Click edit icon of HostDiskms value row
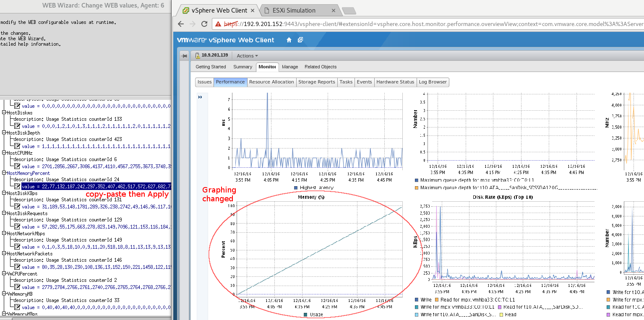Image resolution: width=644 pixels, height=320 pixels. [x=17, y=126]
